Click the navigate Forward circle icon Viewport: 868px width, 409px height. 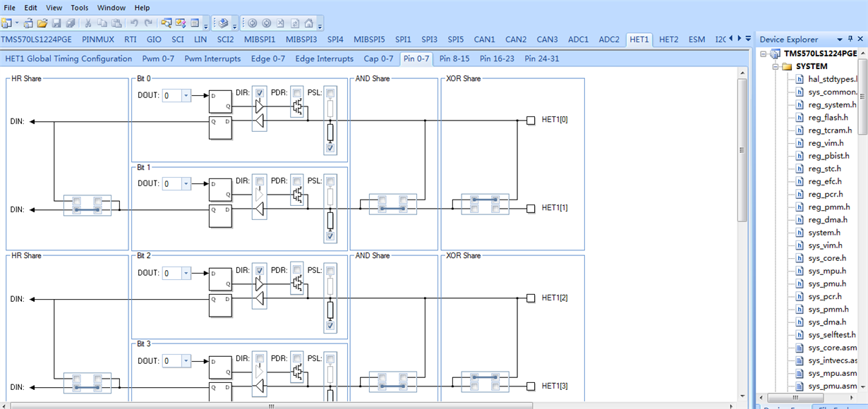[x=266, y=23]
